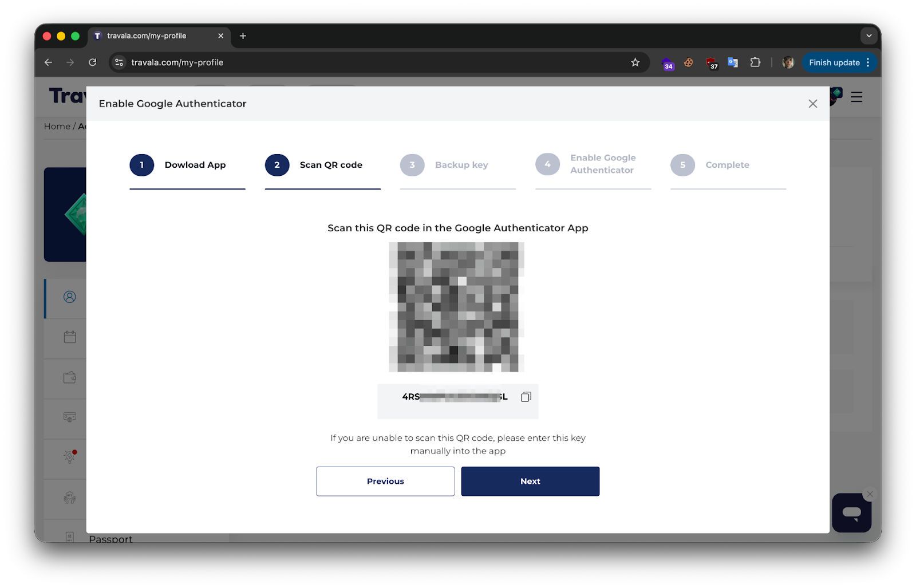This screenshot has width=916, height=588.
Task: Open the cookie manager extension
Action: [688, 62]
